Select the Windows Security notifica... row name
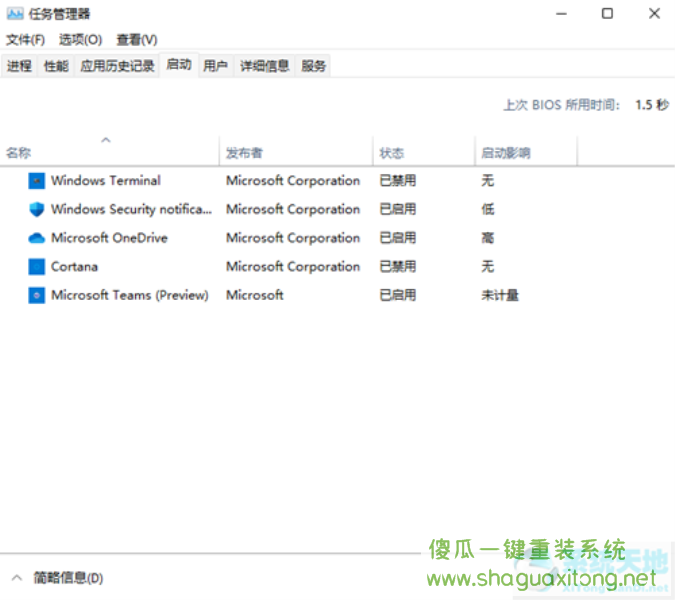 pyautogui.click(x=131, y=210)
